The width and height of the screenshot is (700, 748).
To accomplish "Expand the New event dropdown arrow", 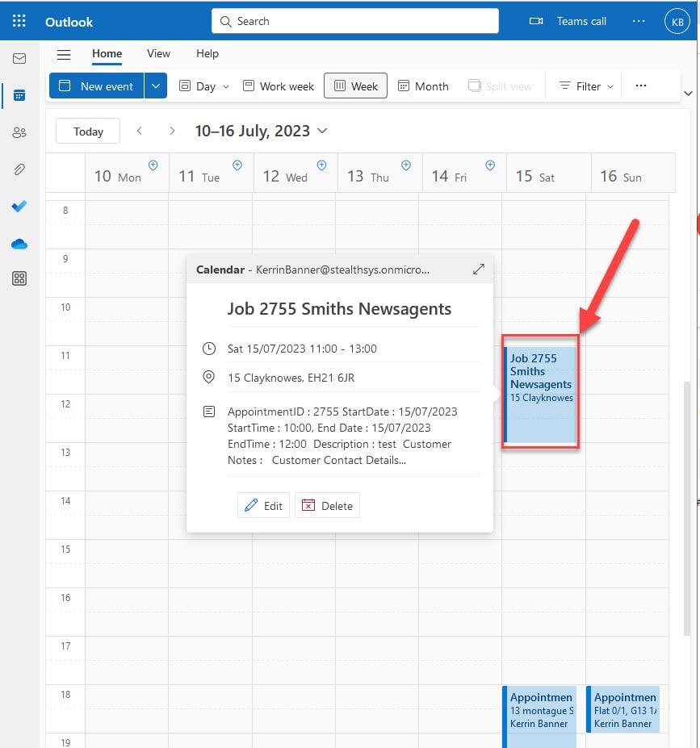I will [156, 86].
